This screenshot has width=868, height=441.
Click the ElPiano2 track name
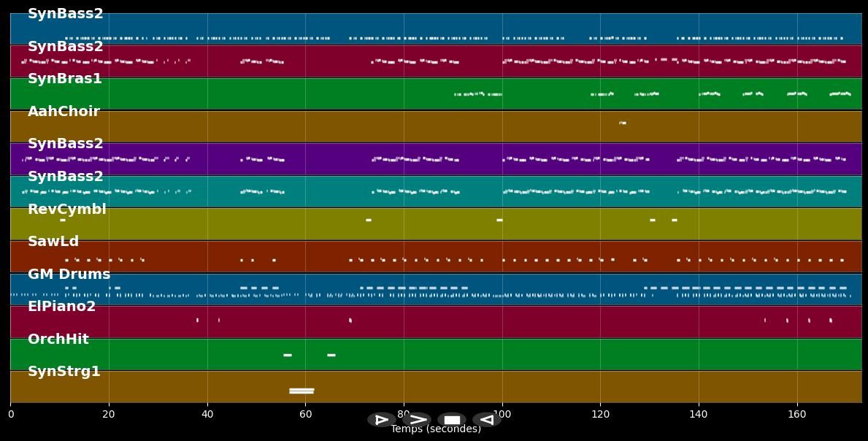(x=62, y=307)
